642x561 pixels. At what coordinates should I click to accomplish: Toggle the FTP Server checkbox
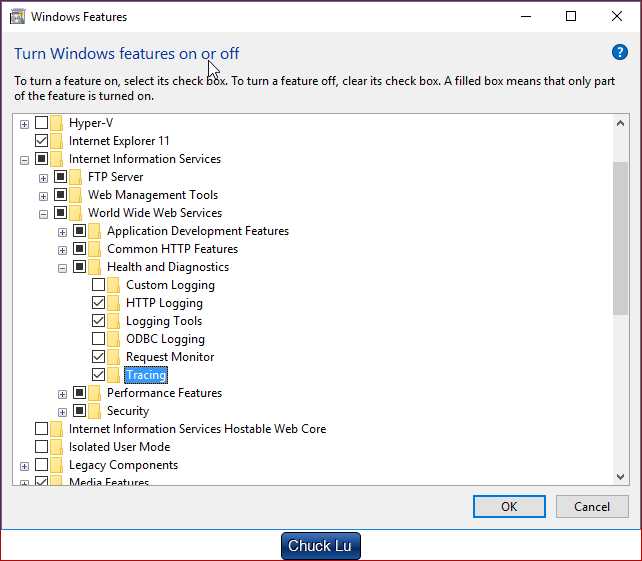(60, 176)
